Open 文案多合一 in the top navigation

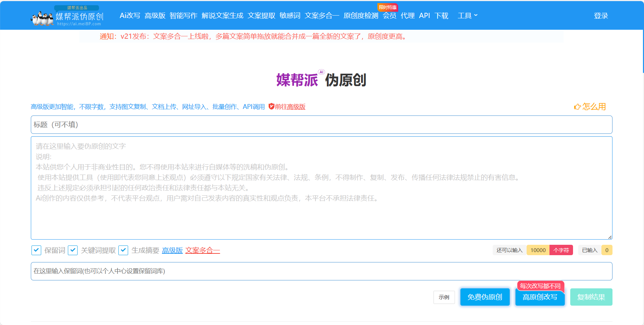pos(322,16)
